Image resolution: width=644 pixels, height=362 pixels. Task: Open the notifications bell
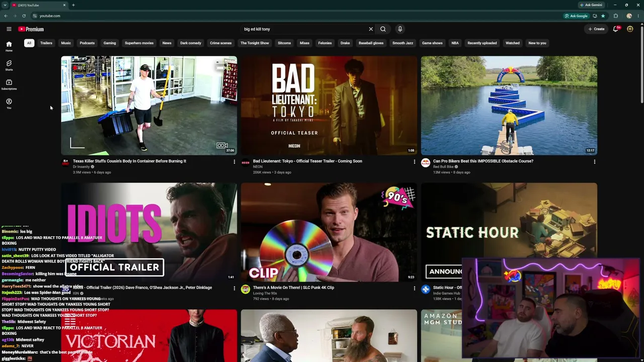click(x=616, y=29)
